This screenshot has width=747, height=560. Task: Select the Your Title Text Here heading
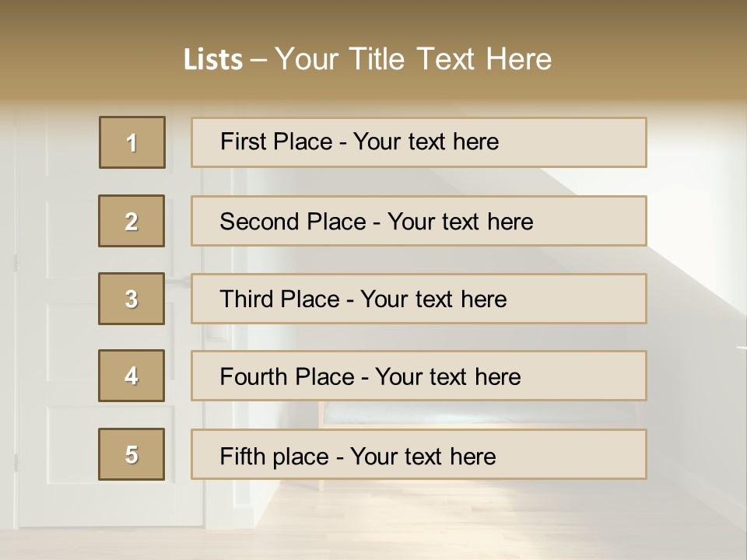point(413,59)
